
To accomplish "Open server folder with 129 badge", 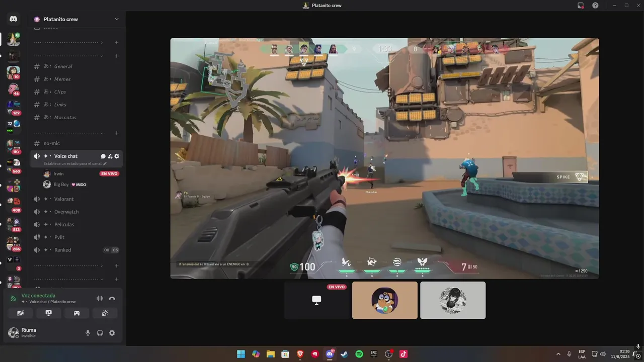I will (14, 107).
